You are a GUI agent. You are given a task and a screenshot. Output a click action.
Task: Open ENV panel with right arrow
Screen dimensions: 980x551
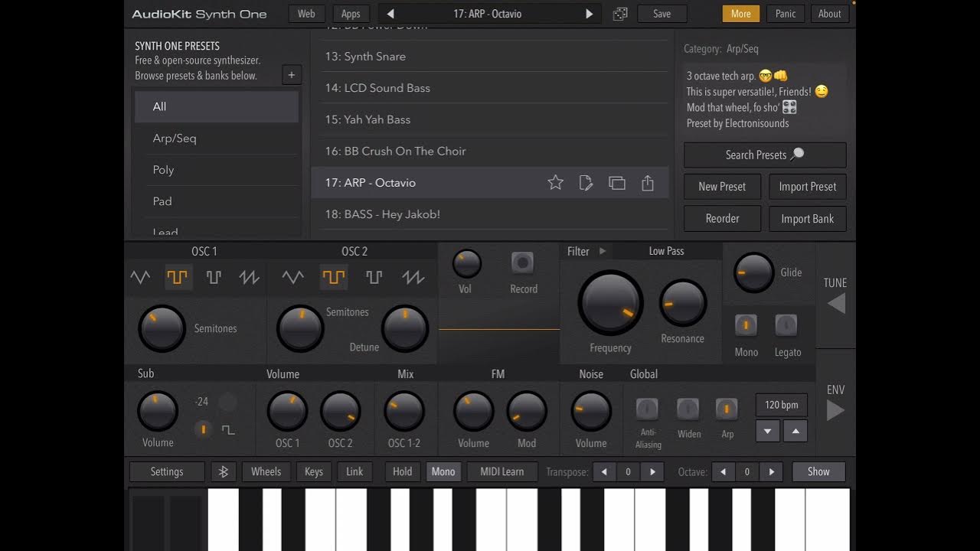(836, 411)
